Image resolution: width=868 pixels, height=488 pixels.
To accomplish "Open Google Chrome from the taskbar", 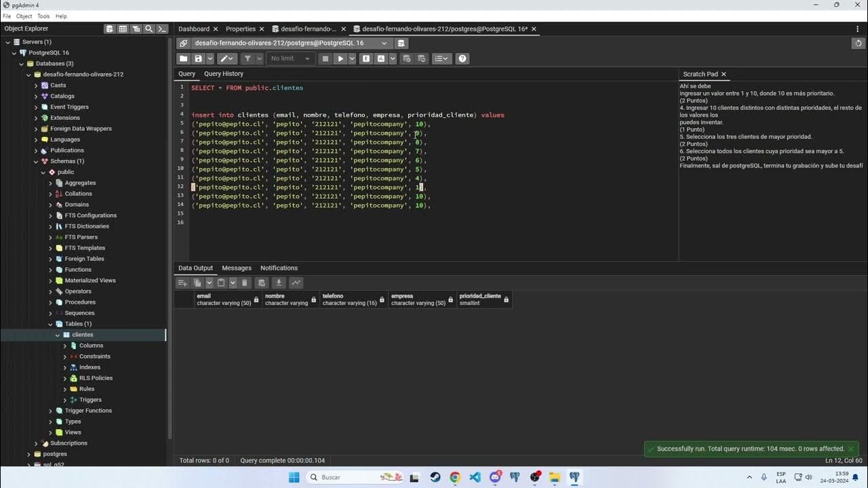I will 455,477.
